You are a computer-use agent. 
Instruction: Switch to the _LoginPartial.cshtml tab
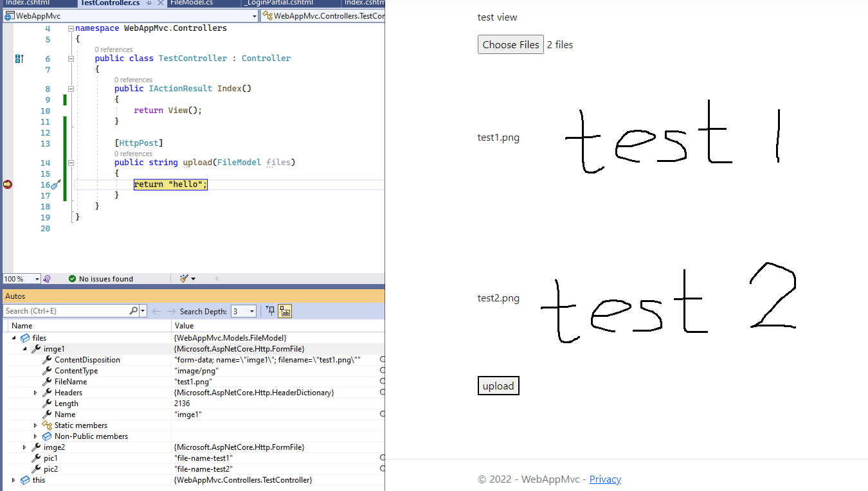click(278, 3)
